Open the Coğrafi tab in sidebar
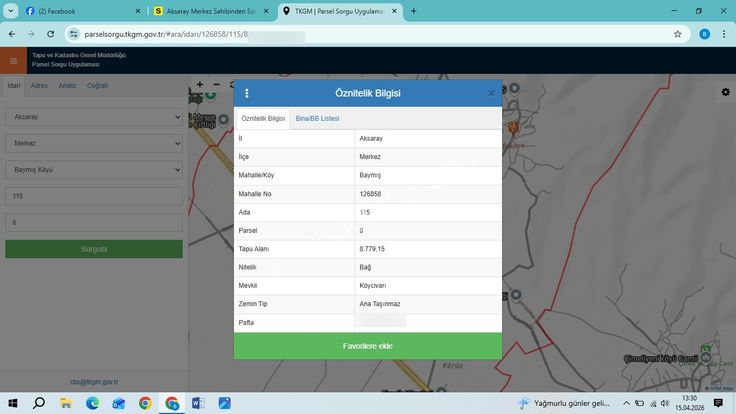Screen dimensions: 736x414 97,86
